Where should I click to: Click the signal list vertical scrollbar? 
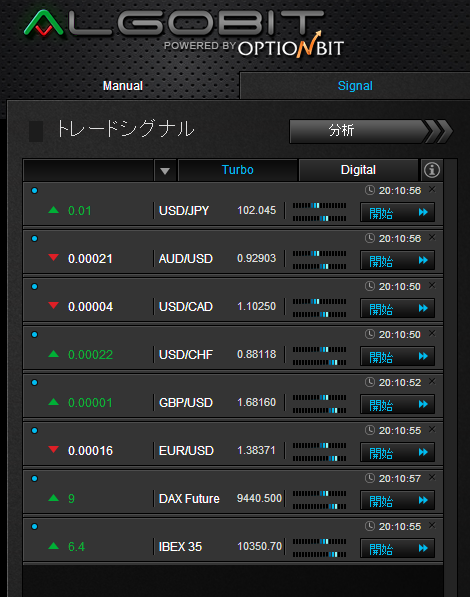tap(450, 377)
